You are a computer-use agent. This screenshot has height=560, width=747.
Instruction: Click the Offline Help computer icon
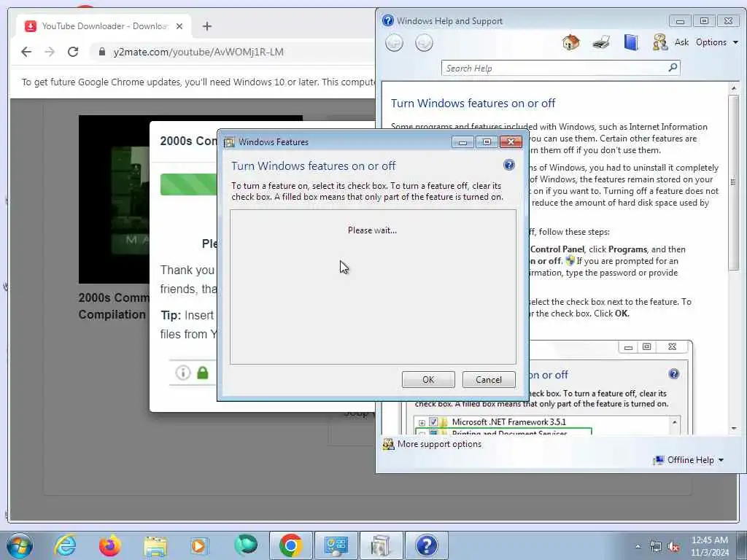(659, 460)
